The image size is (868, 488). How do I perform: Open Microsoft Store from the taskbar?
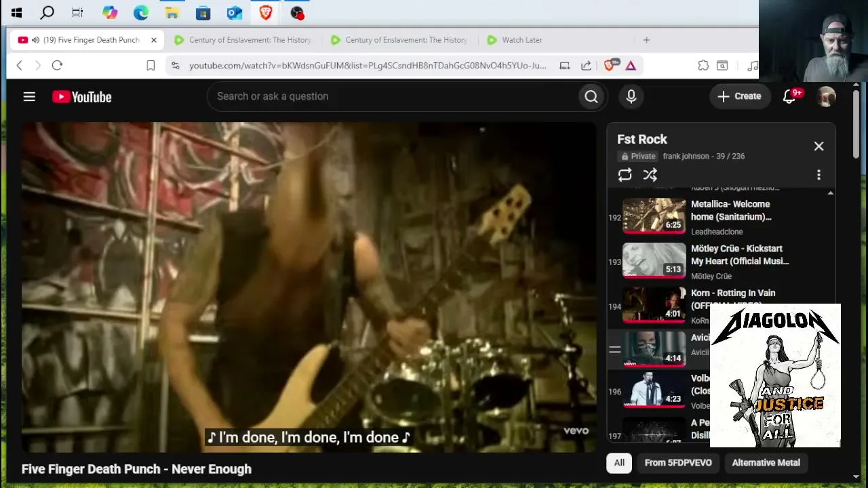(x=203, y=12)
